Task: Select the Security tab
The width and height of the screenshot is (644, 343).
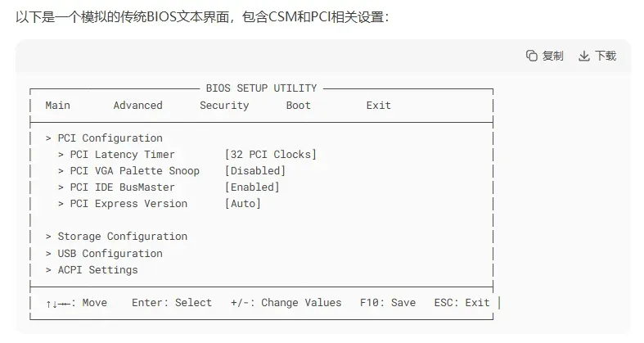Action: point(224,106)
